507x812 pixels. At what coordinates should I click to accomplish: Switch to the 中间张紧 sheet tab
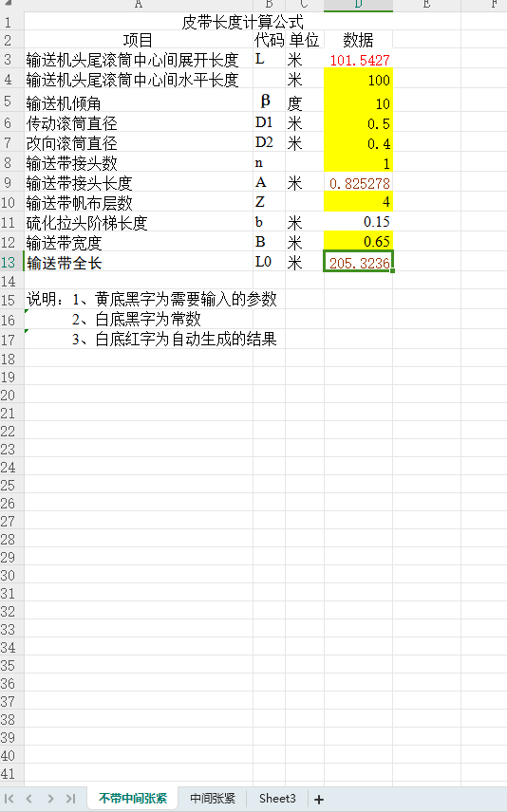click(x=213, y=799)
